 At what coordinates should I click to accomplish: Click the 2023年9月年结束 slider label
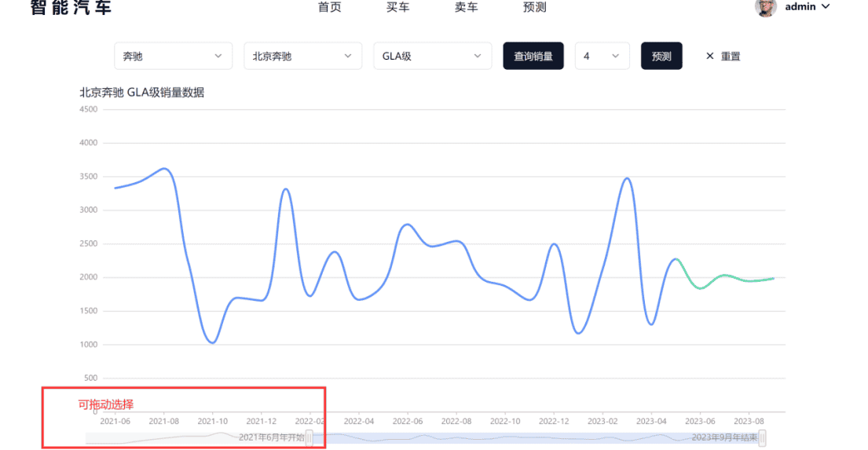724,437
